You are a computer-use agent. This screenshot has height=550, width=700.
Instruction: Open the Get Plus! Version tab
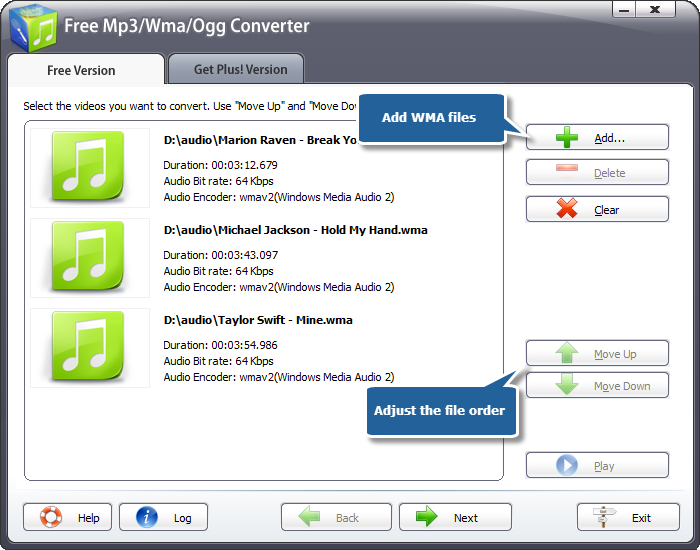coord(236,69)
